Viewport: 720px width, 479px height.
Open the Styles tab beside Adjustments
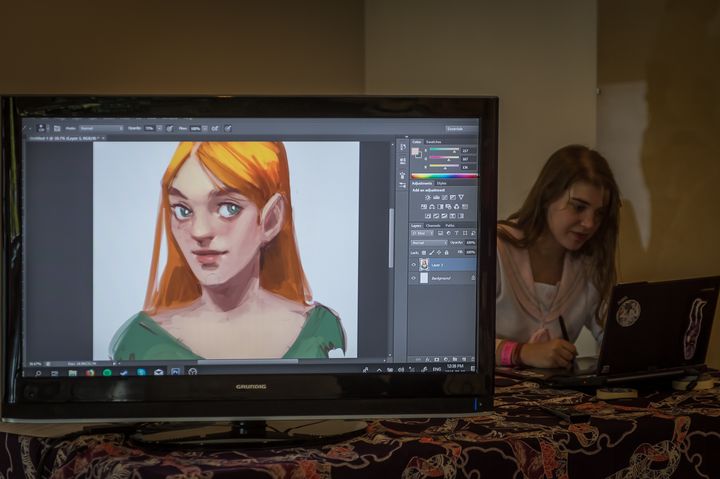coord(442,183)
